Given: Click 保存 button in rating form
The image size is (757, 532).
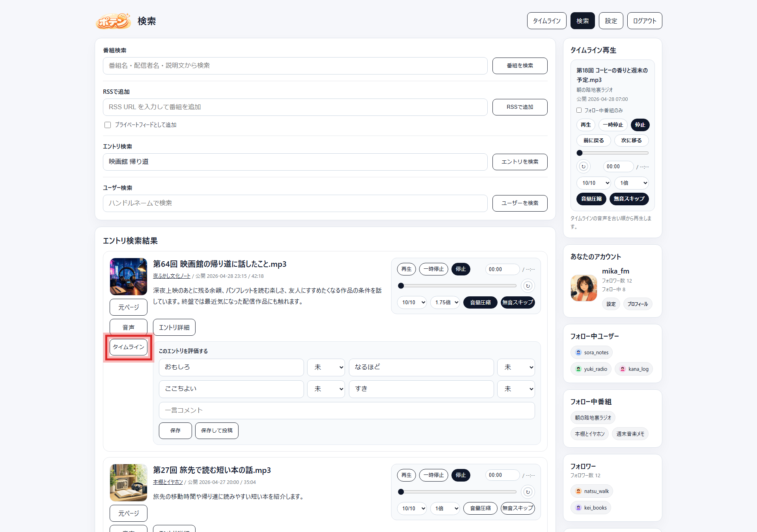Looking at the screenshot, I should [175, 431].
